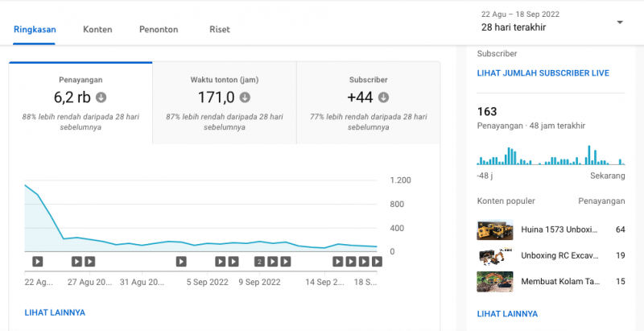
Task: Select the Riset tab
Action: pyautogui.click(x=219, y=29)
